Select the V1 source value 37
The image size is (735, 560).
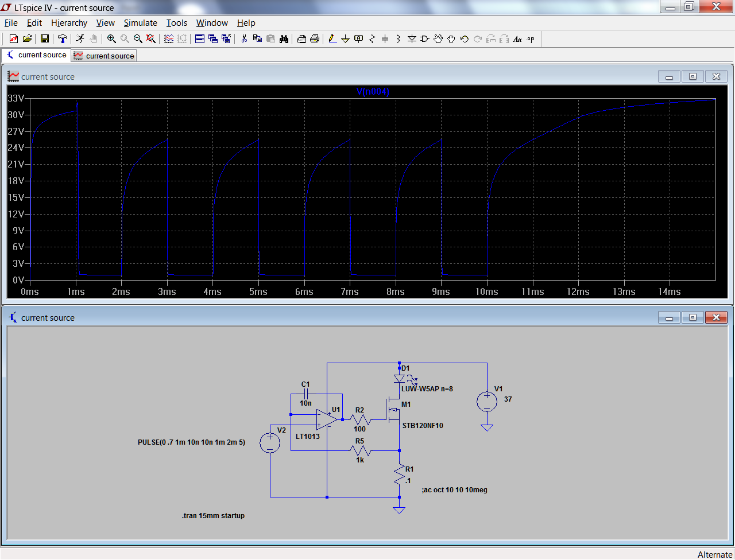(508, 399)
